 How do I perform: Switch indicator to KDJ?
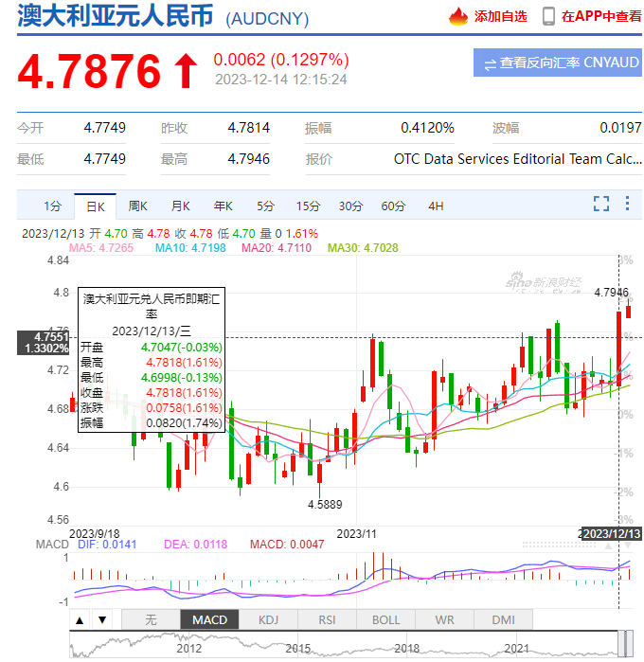coord(268,620)
